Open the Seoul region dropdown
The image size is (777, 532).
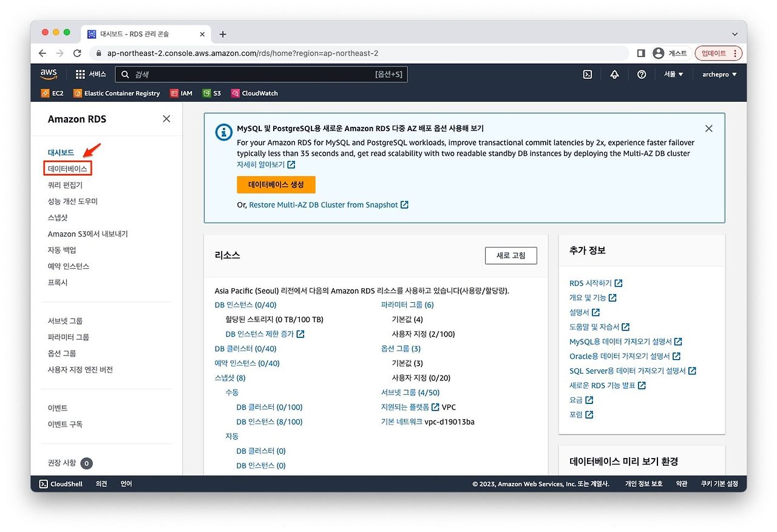[x=674, y=74]
